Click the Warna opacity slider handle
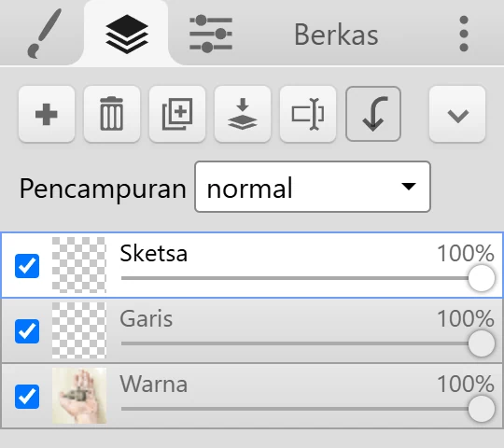This screenshot has width=504, height=448. pos(482,409)
